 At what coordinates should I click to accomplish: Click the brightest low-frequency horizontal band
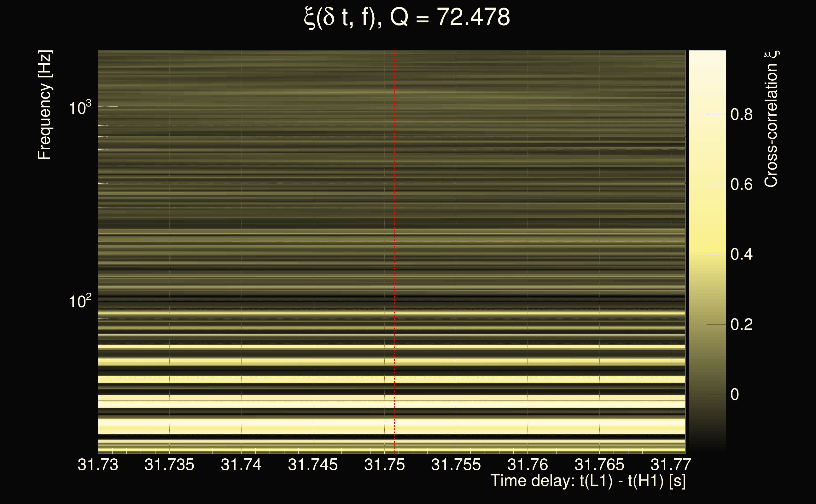pyautogui.click(x=334, y=423)
